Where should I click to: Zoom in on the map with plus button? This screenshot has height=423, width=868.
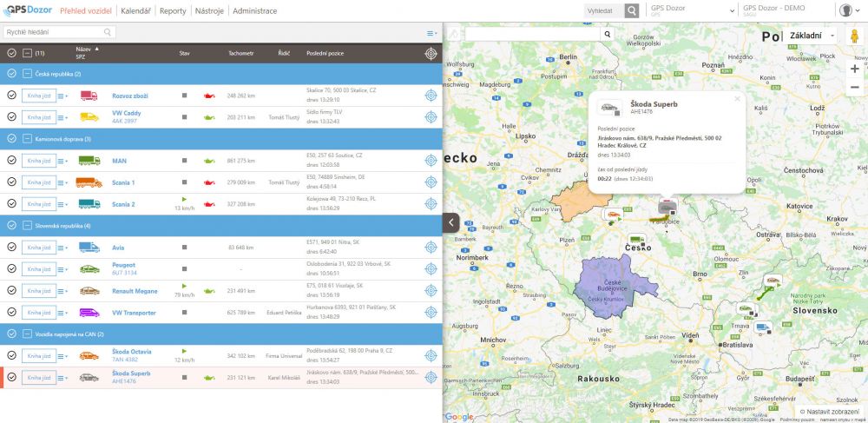point(854,69)
